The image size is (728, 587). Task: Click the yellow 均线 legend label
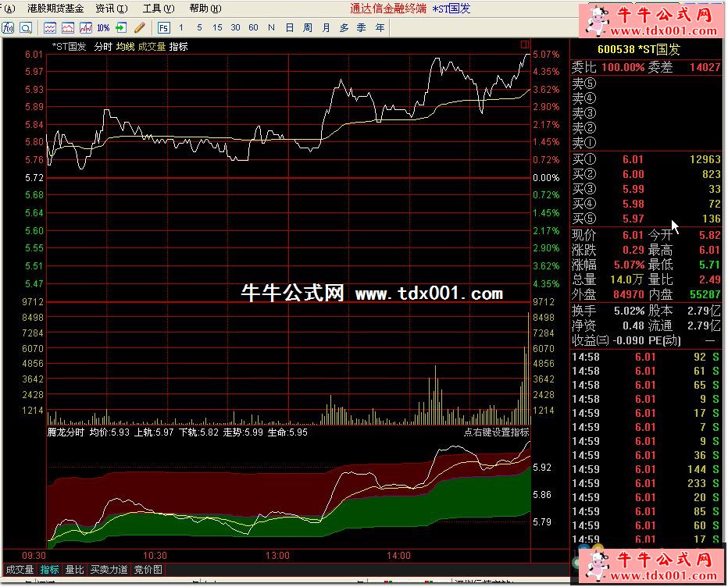pos(125,47)
